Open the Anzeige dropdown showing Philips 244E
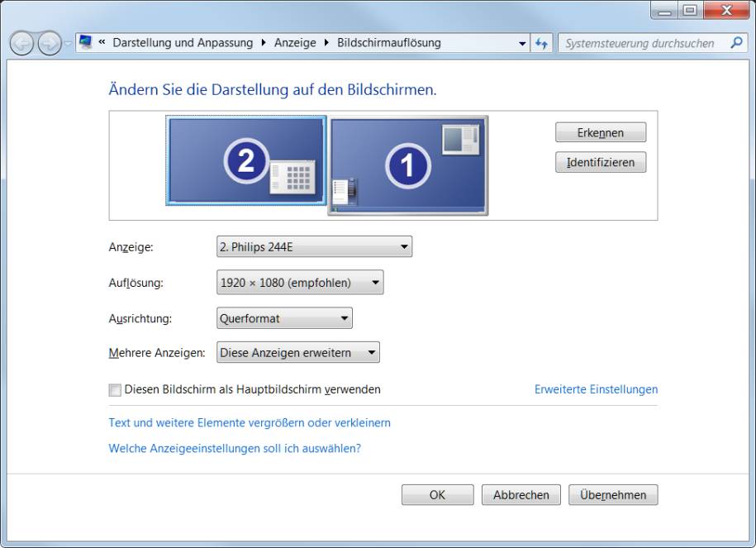Viewport: 756px width, 548px height. (x=314, y=246)
